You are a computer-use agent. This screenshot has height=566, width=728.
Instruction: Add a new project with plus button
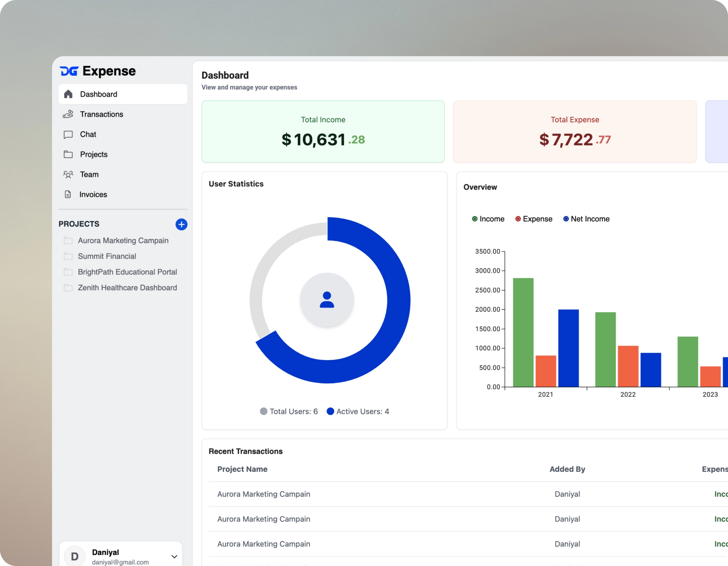pos(181,224)
